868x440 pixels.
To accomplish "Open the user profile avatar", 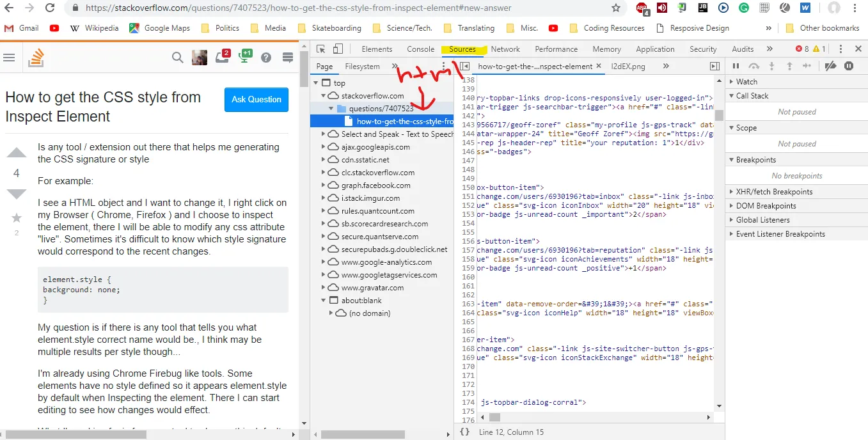I will pos(200,58).
